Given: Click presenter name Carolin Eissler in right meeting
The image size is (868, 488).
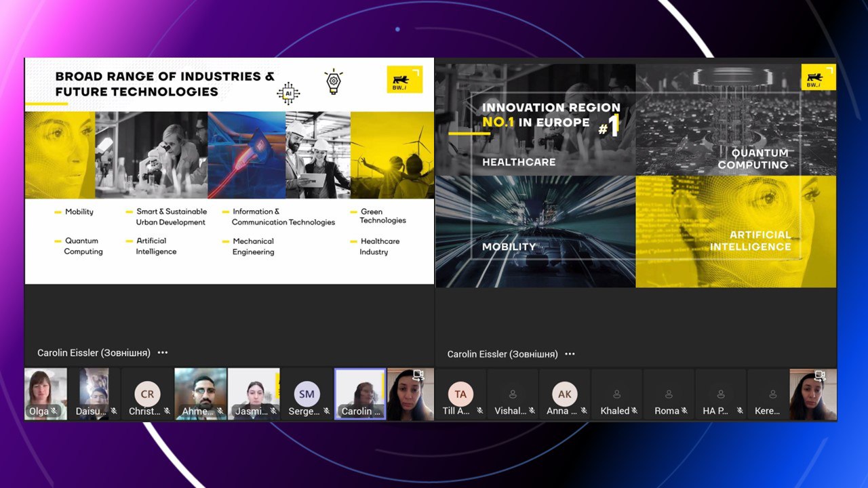Looking at the screenshot, I should coord(502,354).
